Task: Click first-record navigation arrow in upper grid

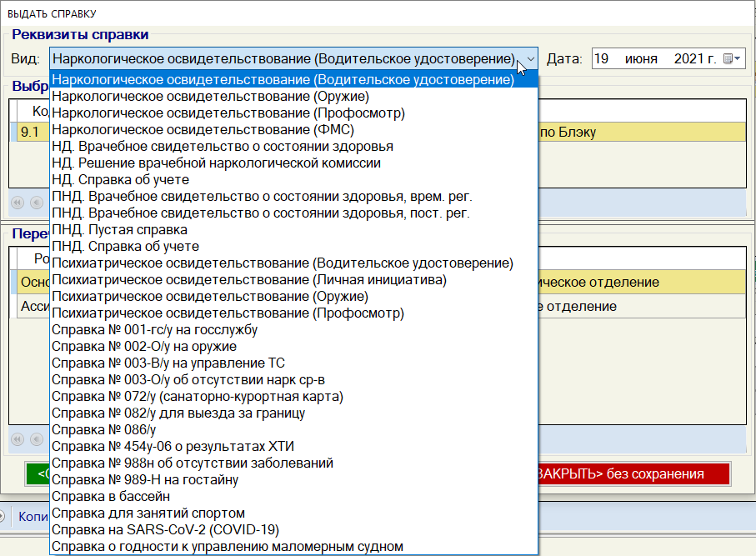Action: [x=18, y=202]
